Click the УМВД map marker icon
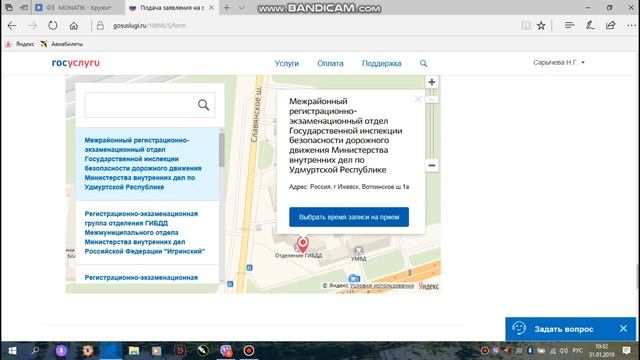 358,251
